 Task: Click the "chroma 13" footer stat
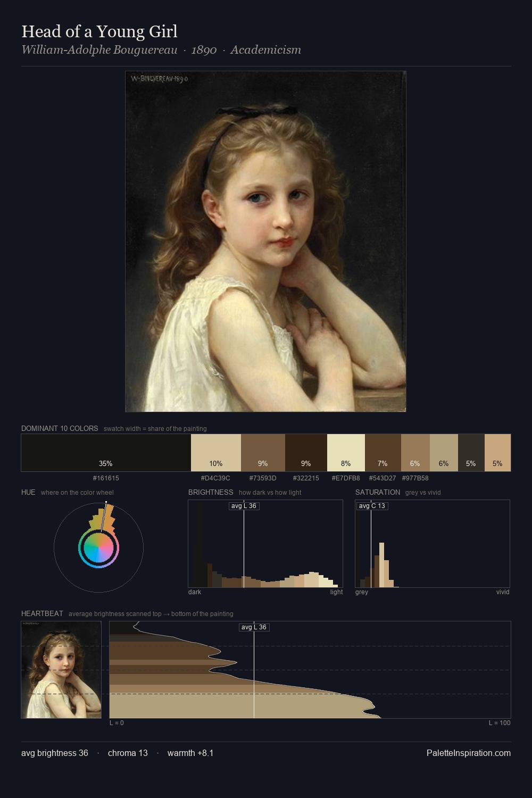pyautogui.click(x=128, y=753)
